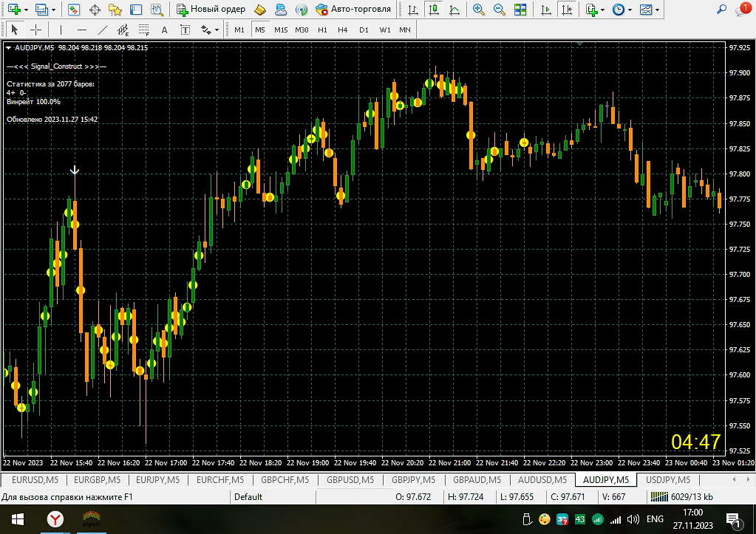
Task: Zoom in on the chart
Action: (479, 9)
